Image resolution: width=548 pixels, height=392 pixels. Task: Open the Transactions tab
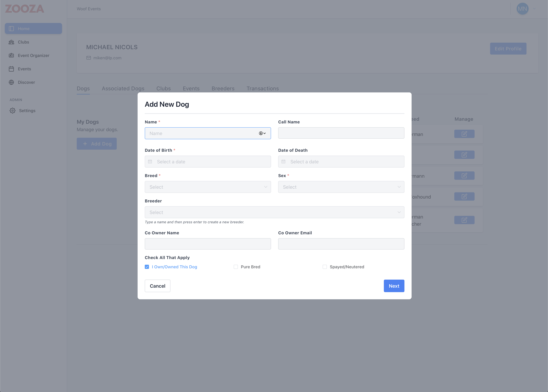[262, 89]
